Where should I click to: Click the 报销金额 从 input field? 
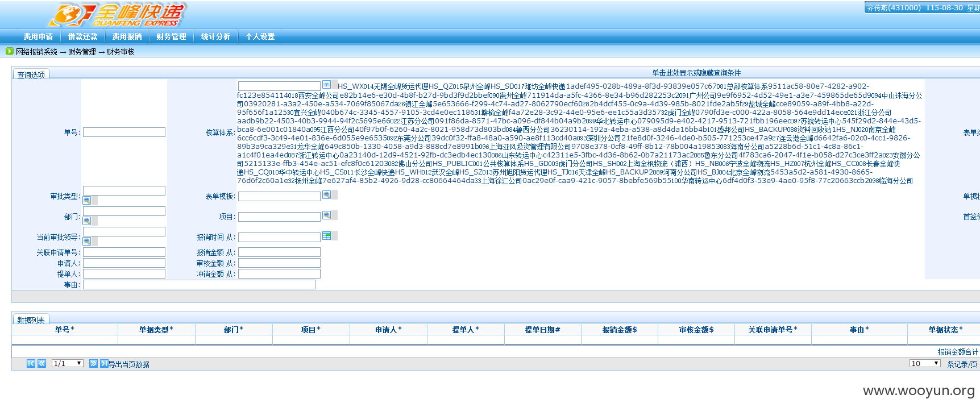pos(279,252)
